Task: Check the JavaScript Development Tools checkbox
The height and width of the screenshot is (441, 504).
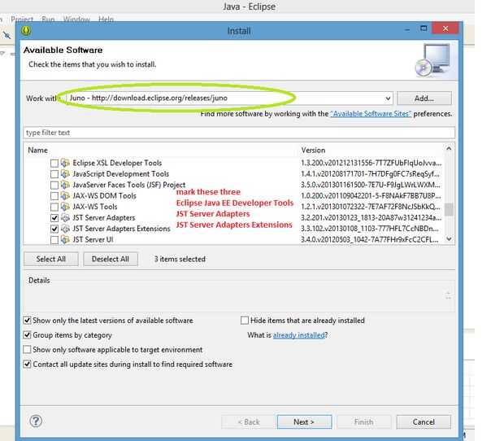Action: (x=54, y=174)
